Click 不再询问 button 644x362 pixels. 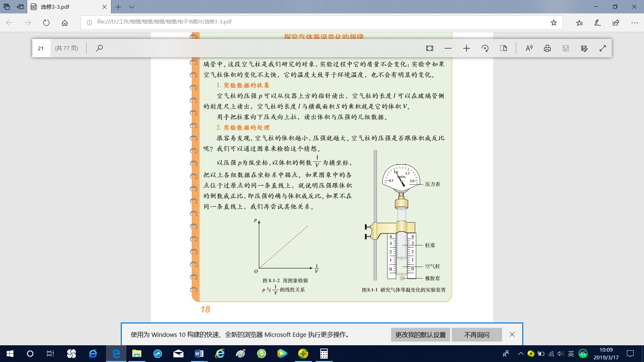(477, 335)
